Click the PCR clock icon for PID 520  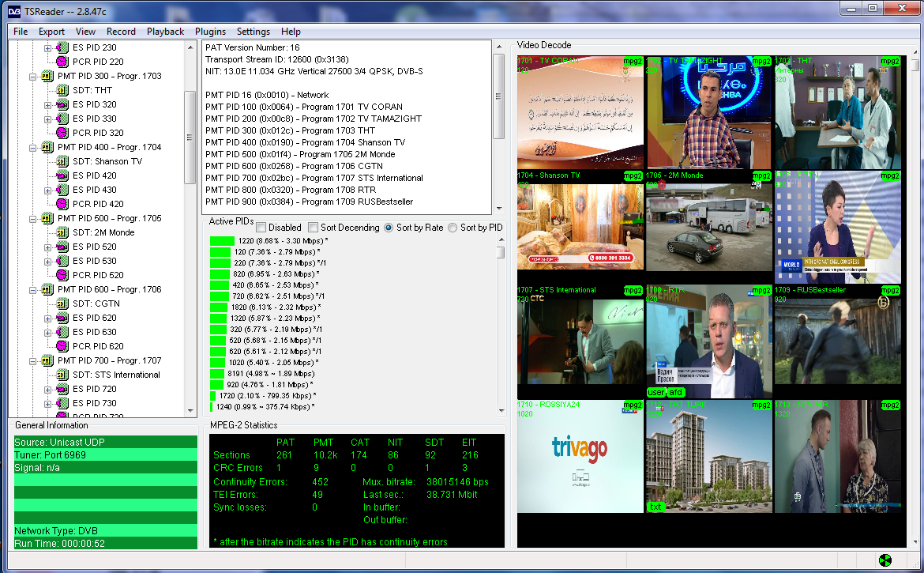[x=62, y=275]
